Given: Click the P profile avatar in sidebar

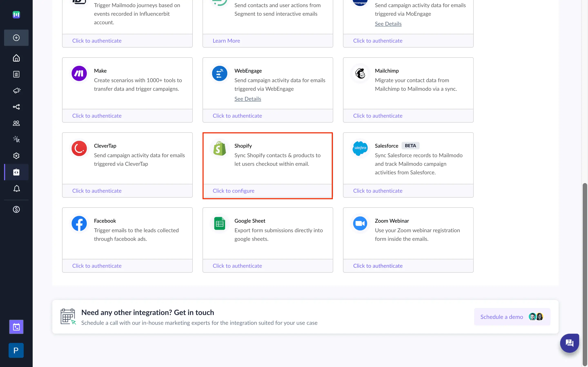Looking at the screenshot, I should tap(16, 350).
